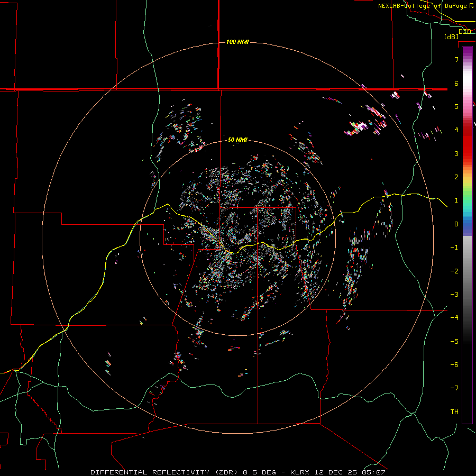
Task: Click the -7 value on the color scale
Action: [x=454, y=388]
